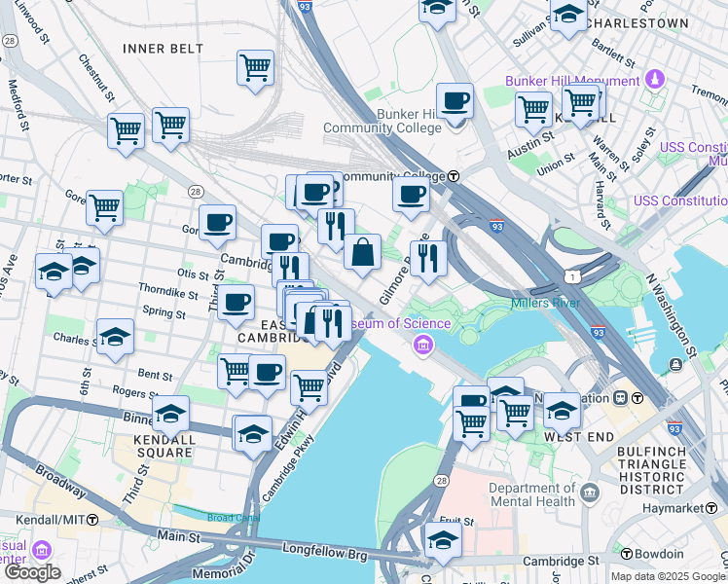The image size is (728, 584).
Task: Select the Inner Belt neighborhood label
Action: (163, 49)
